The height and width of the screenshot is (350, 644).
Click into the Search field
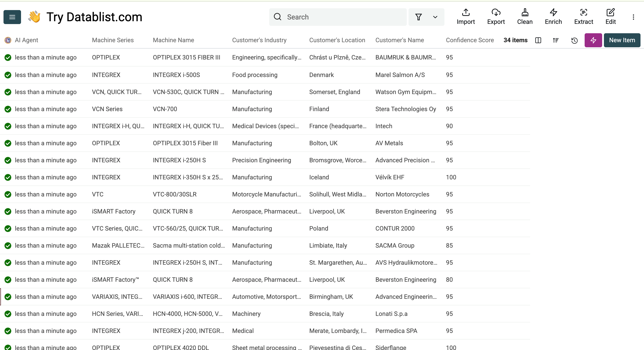(338, 17)
